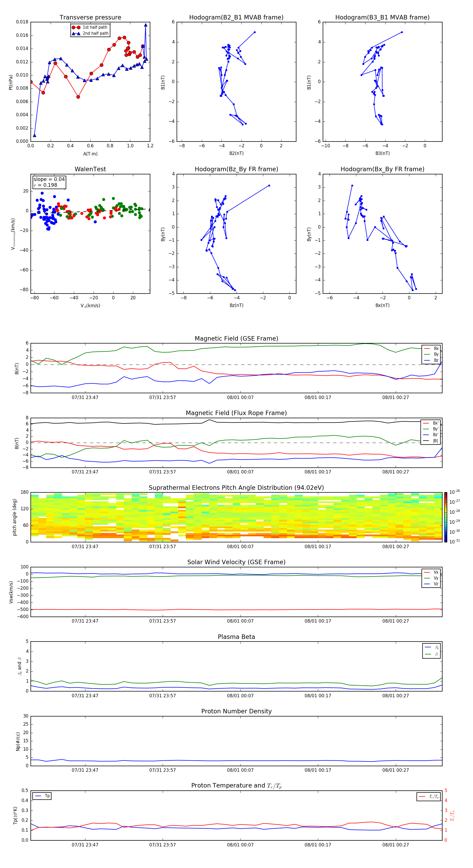The height and width of the screenshot is (868, 473).
Task: Click the 'WalenTest' plot title
Action: point(90,169)
